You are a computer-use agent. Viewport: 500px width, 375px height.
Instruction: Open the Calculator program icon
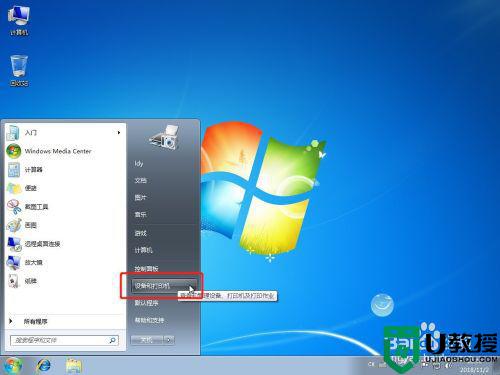point(14,170)
